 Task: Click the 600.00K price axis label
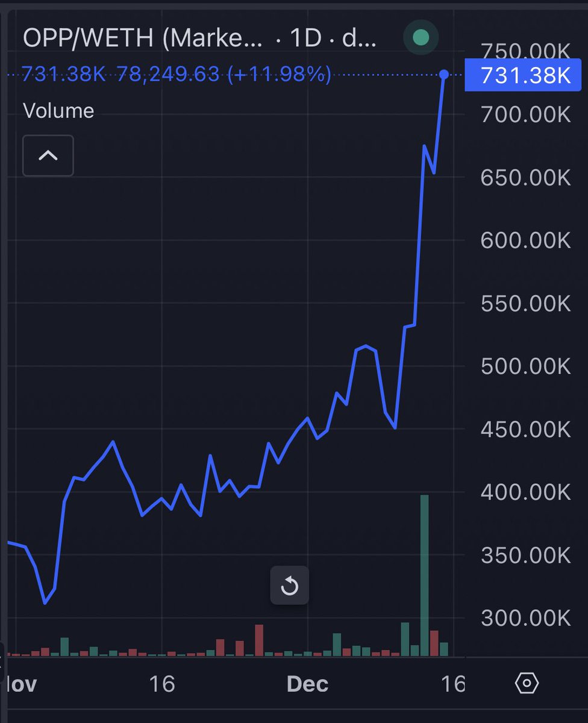tap(525, 240)
